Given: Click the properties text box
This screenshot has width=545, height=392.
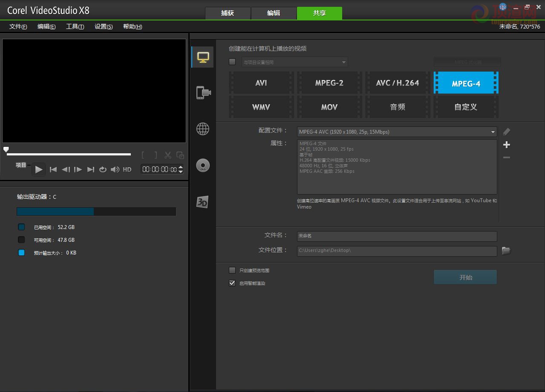Looking at the screenshot, I should tap(397, 167).
